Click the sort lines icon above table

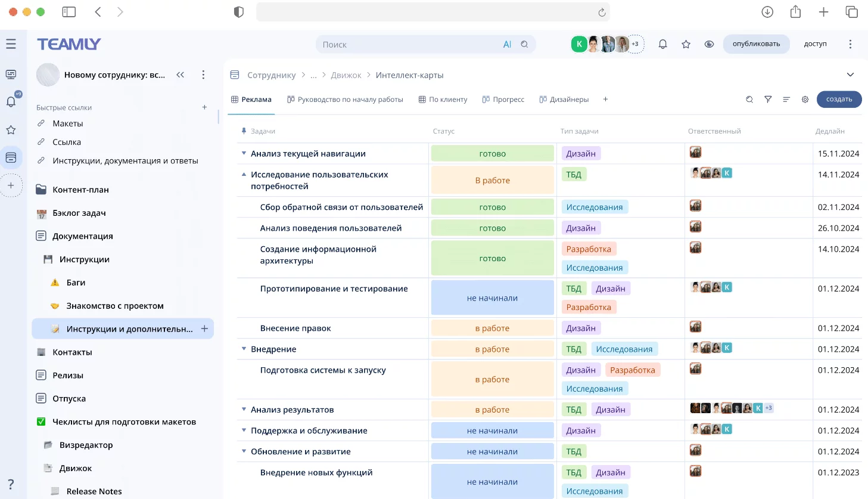point(786,100)
